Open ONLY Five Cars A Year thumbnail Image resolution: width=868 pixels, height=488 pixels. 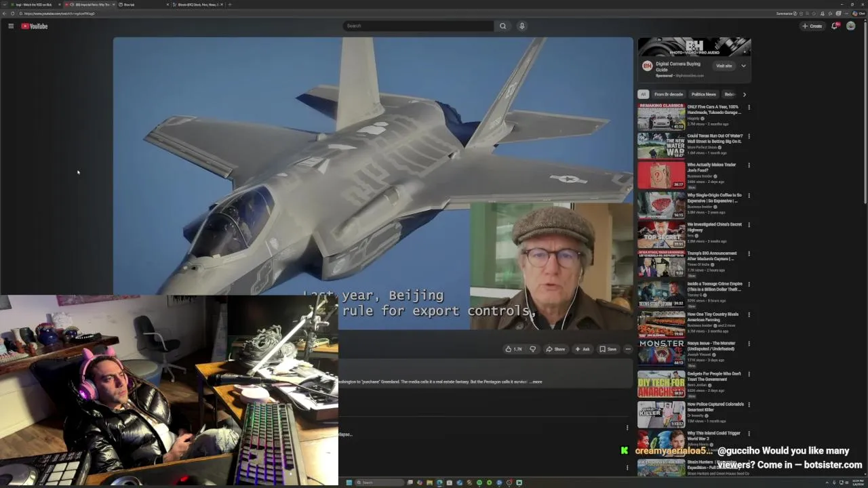(661, 116)
